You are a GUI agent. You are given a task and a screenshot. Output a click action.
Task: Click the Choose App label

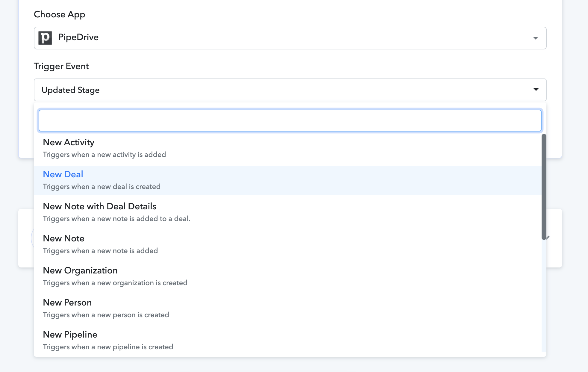(x=60, y=14)
